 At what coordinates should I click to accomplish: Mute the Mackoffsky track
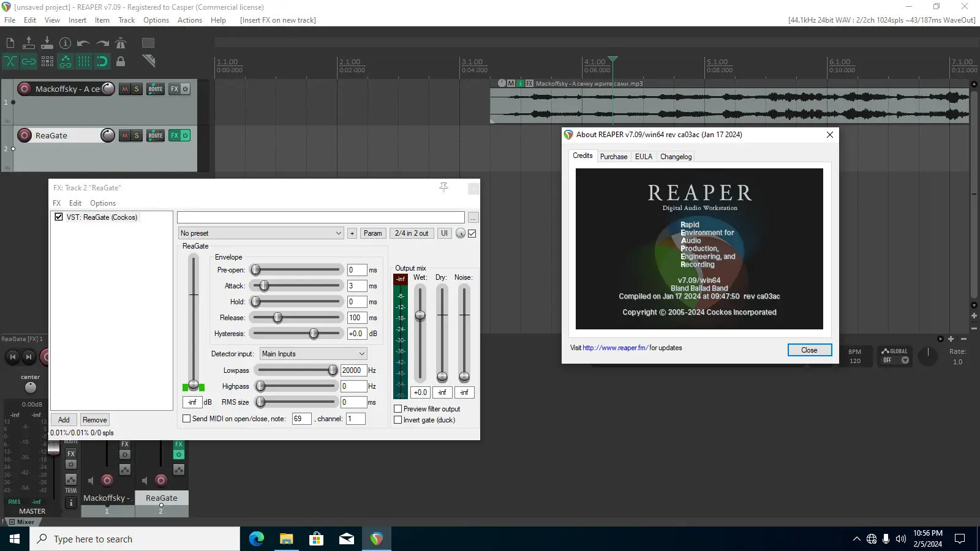click(125, 89)
